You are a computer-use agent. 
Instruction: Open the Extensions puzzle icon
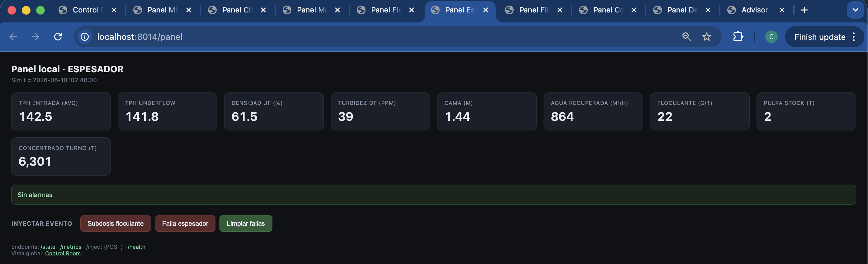[x=738, y=37]
